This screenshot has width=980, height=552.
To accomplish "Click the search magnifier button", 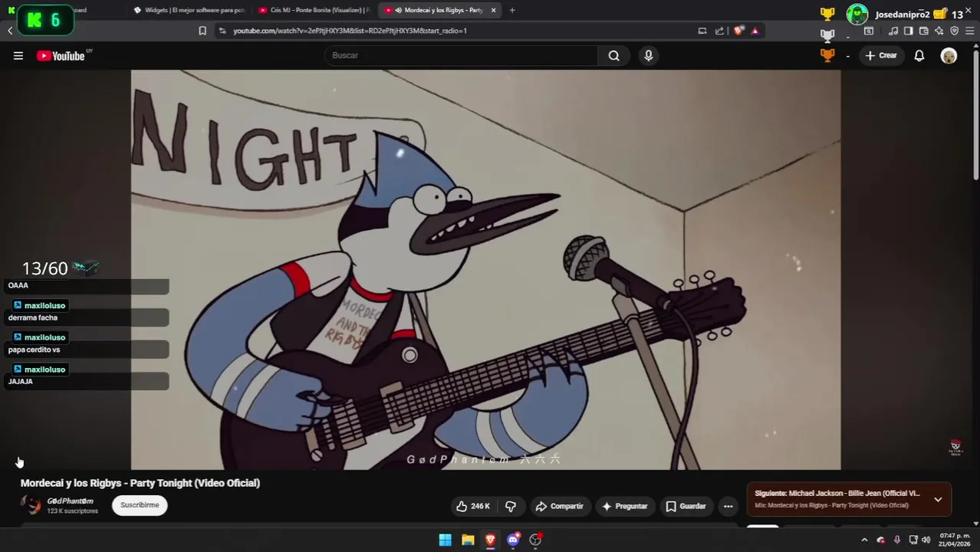I will coord(613,55).
